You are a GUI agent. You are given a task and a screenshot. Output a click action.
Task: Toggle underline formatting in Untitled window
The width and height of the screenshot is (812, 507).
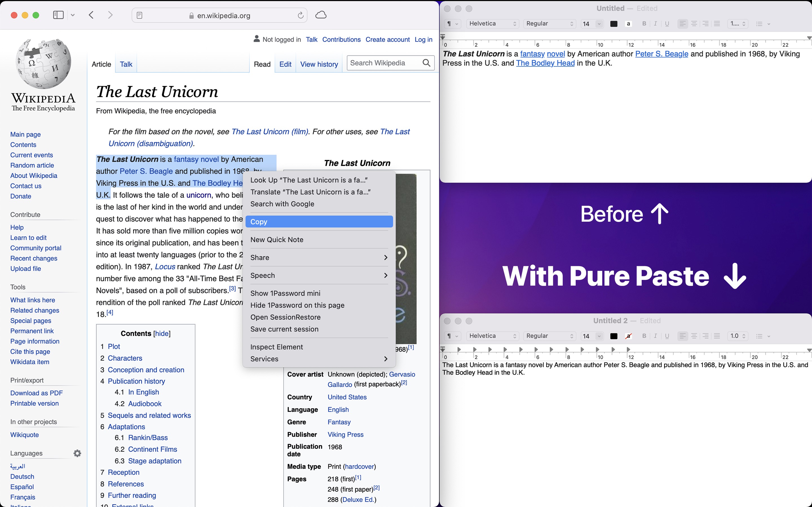coord(667,23)
